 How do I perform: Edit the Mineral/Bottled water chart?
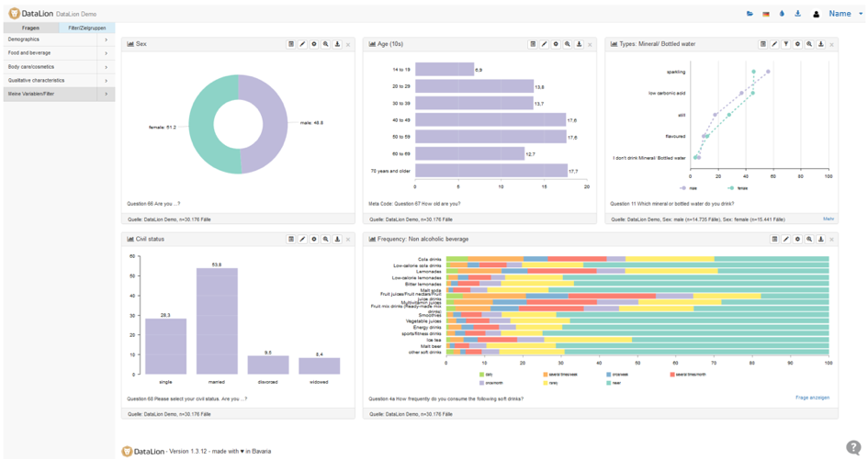774,44
